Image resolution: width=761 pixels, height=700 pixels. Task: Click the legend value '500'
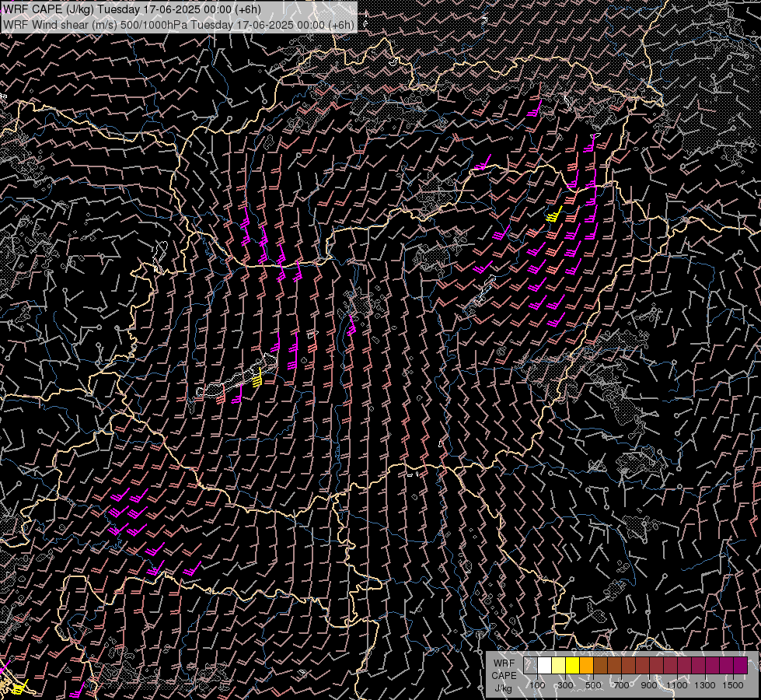click(x=593, y=685)
